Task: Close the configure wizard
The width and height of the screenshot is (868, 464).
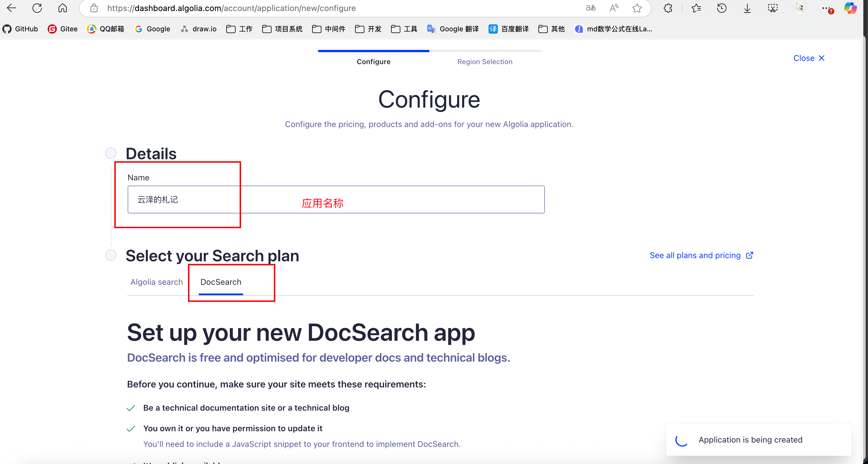Action: pyautogui.click(x=809, y=58)
